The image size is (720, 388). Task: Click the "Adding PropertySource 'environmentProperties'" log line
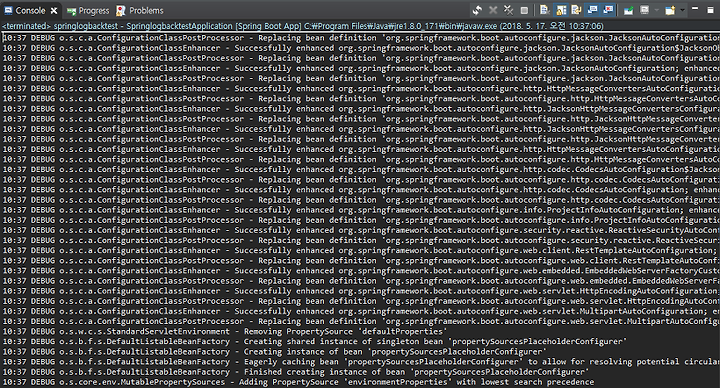tap(298, 382)
